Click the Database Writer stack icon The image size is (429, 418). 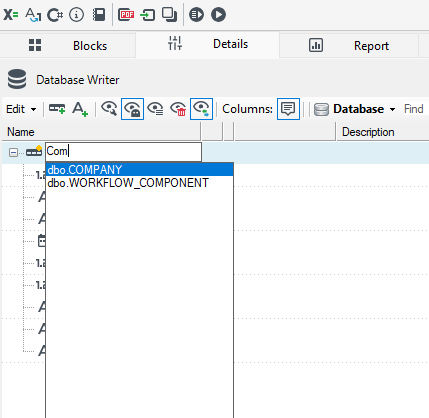coord(17,79)
